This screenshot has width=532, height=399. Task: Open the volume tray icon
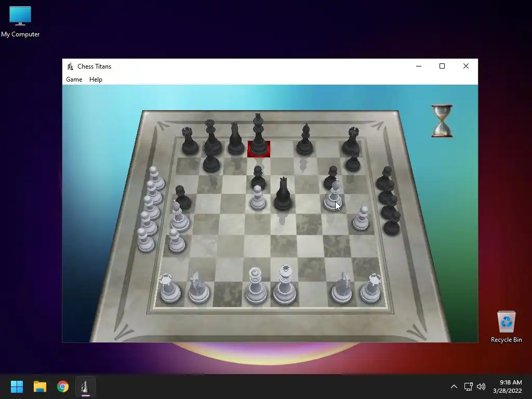[481, 387]
